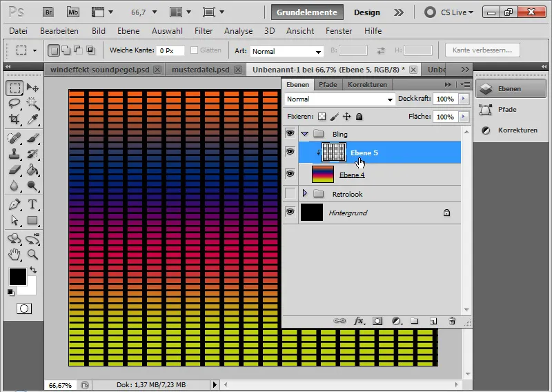552x392 pixels.
Task: Select the Rectangle shape tool
Action: coord(32,220)
